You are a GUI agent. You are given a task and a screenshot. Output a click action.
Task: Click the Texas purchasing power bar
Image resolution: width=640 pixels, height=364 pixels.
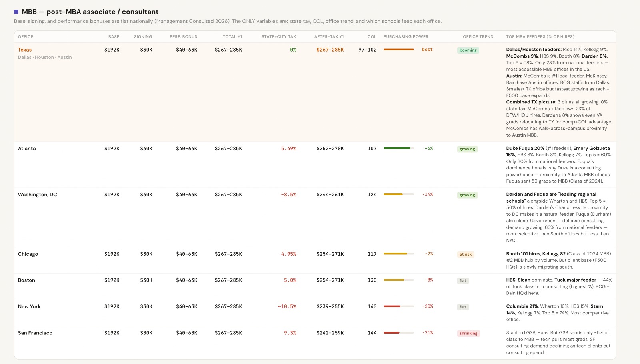click(398, 50)
